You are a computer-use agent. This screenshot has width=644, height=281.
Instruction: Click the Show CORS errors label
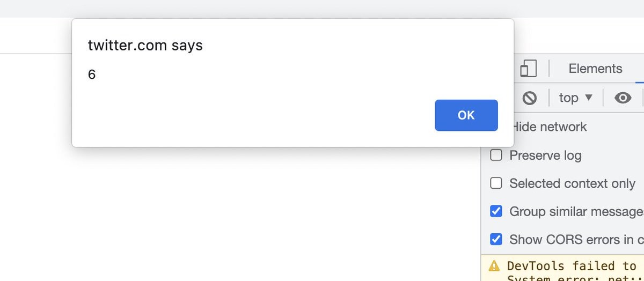(x=576, y=239)
